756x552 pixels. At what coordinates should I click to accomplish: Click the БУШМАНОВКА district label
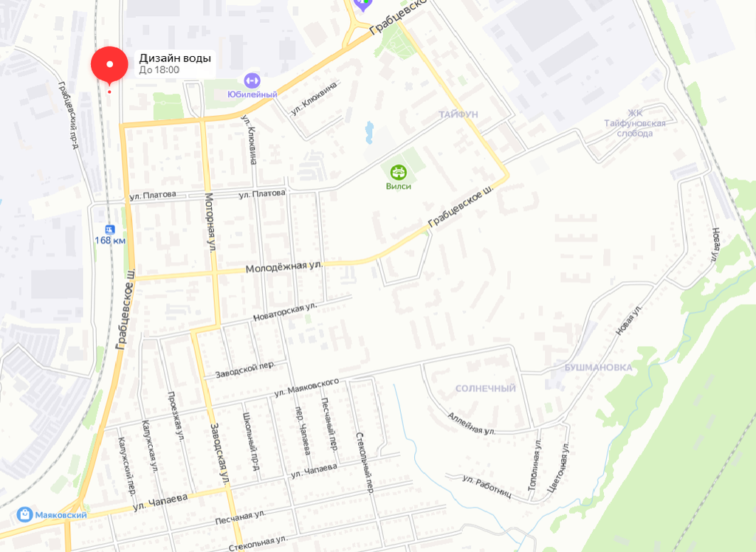598,368
